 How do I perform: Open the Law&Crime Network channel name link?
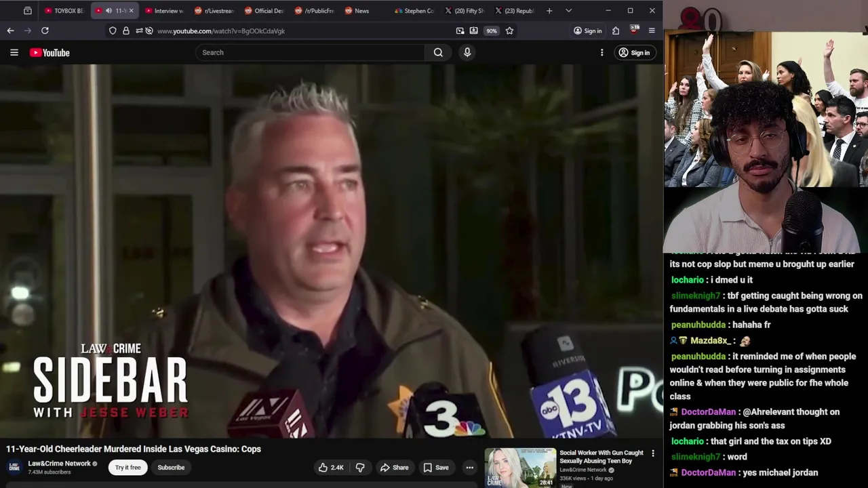pos(59,464)
